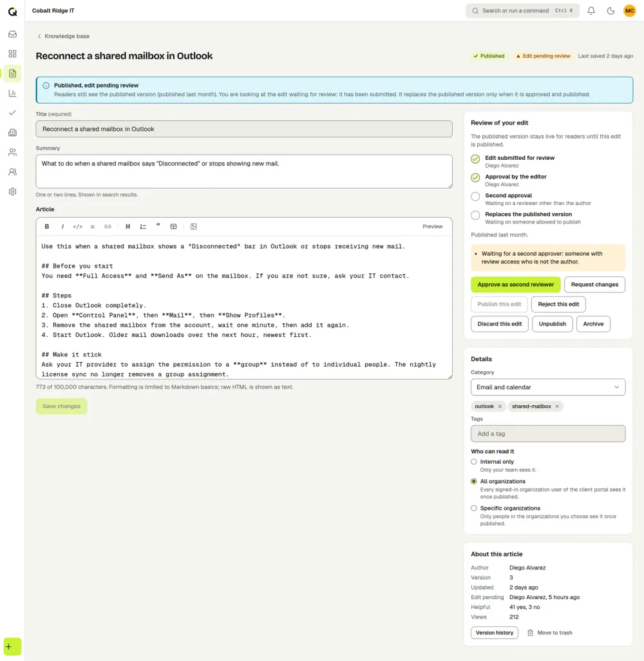Apply bold formatting in the article editor
The width and height of the screenshot is (644, 661).
(47, 226)
